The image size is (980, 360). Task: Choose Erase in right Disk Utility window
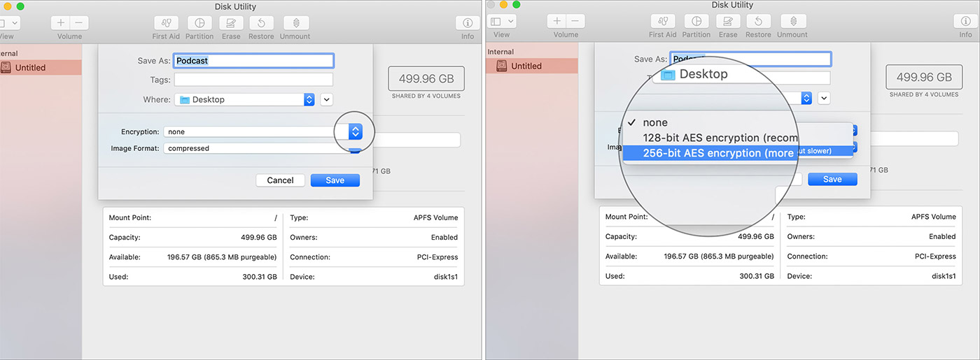728,22
